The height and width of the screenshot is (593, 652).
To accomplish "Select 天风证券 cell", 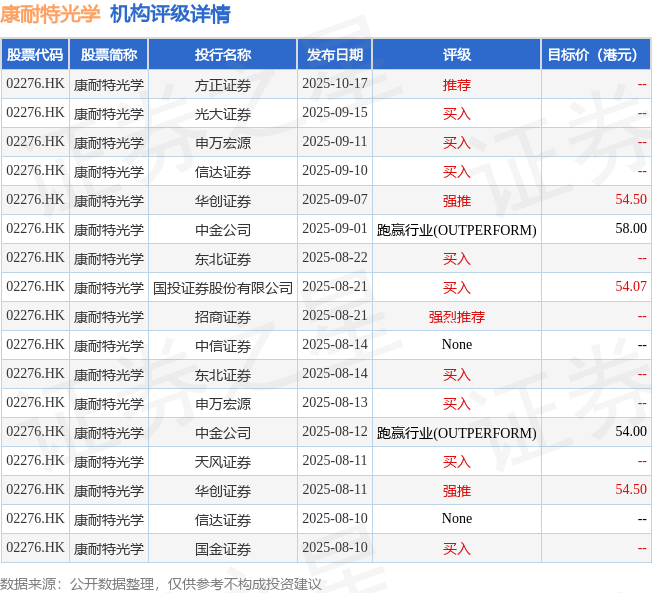I will (223, 462).
